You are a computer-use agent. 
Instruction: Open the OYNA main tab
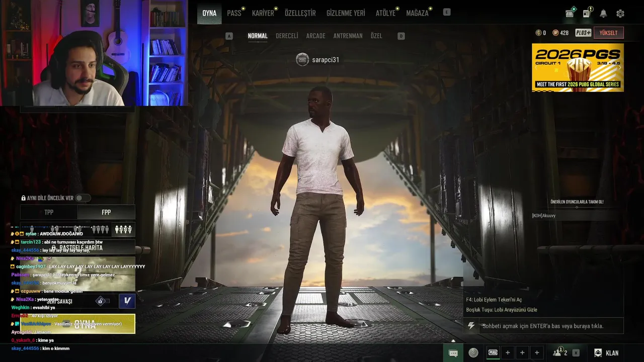pyautogui.click(x=209, y=13)
